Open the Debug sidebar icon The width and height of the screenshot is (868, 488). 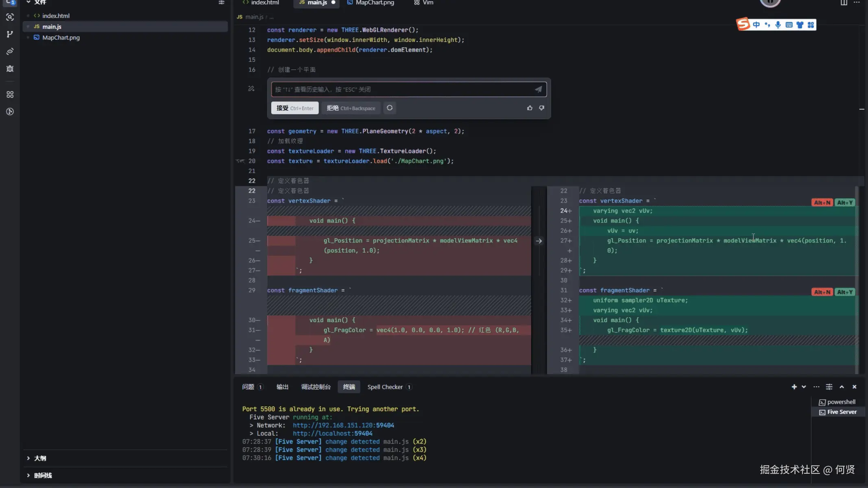10,68
